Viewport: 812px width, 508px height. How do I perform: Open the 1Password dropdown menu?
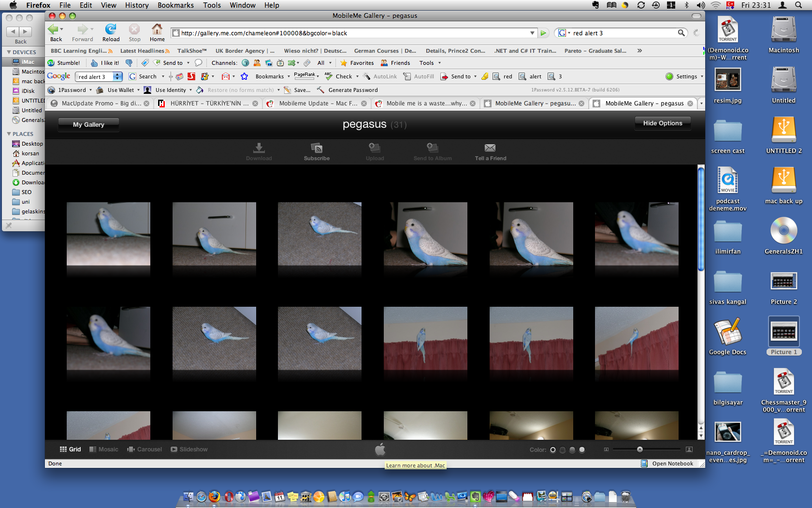(x=90, y=90)
